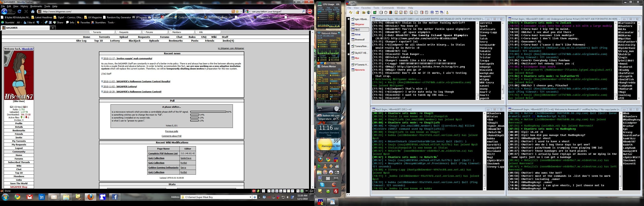This screenshot has width=644, height=206.
Task: Open the mIRC Favorites menu
Action: coord(366,8)
